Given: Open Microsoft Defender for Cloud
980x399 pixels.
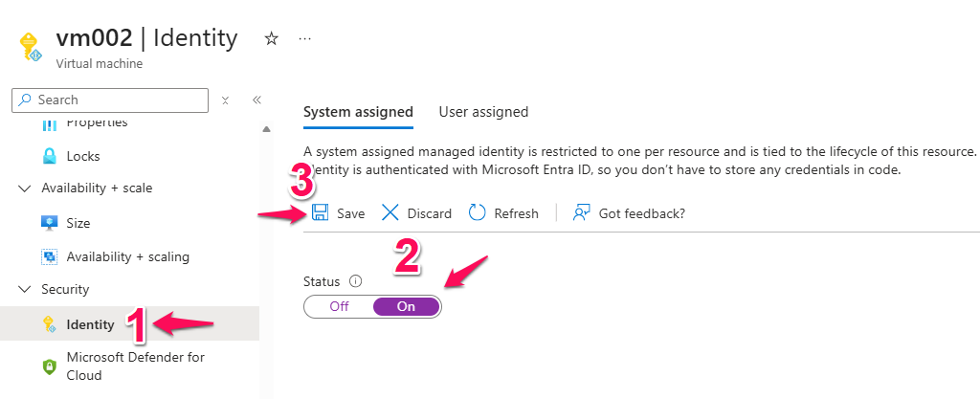Looking at the screenshot, I should click(x=135, y=366).
